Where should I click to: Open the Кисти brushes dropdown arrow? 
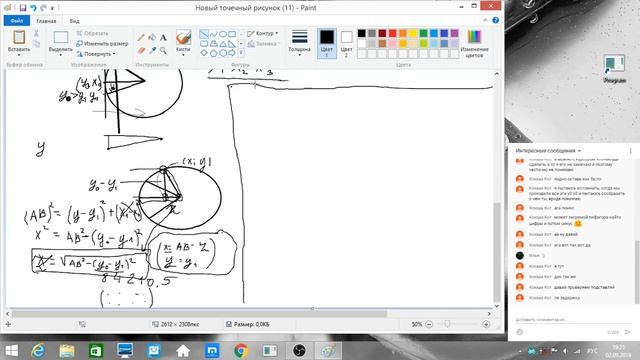tap(183, 55)
